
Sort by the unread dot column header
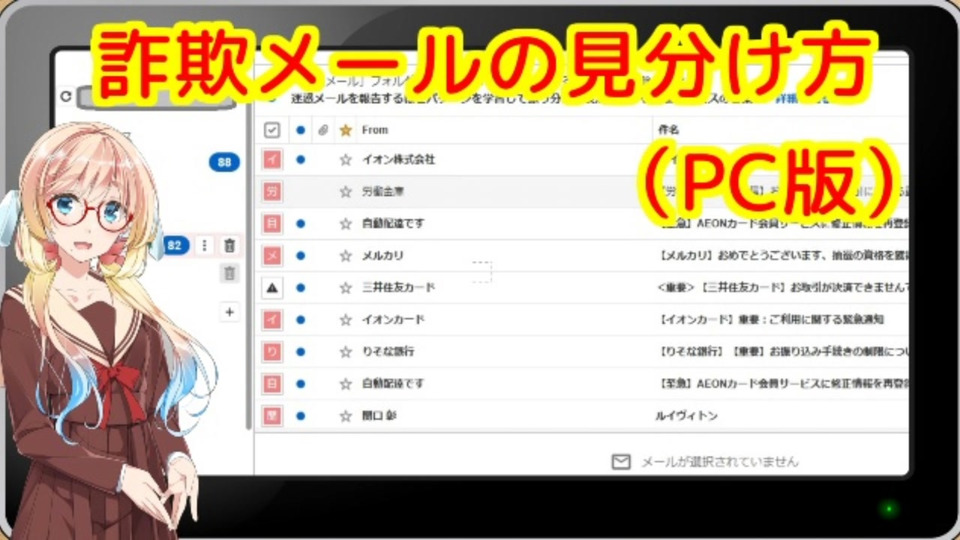pyautogui.click(x=300, y=130)
